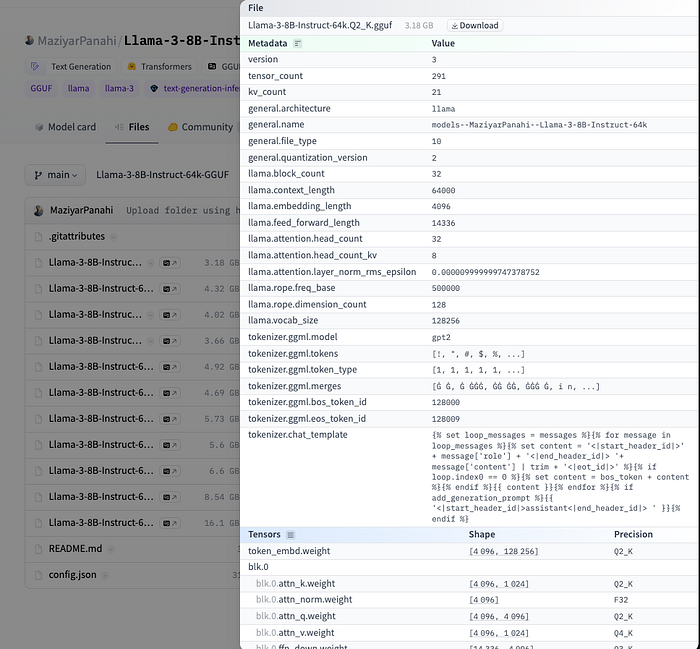
Task: Open GGUF viewer icon for 3.18 GB file
Action: [170, 263]
